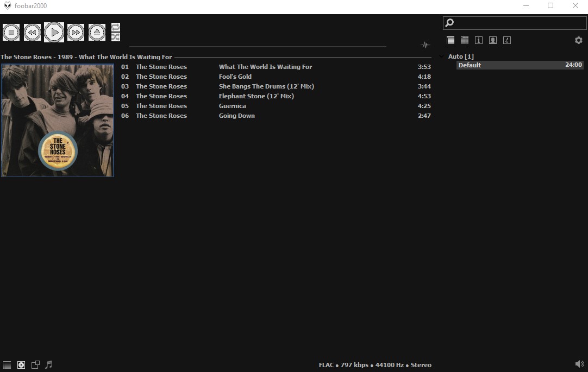The image size is (588, 372).
Task: Click the magnifying glass search icon
Action: (449, 23)
